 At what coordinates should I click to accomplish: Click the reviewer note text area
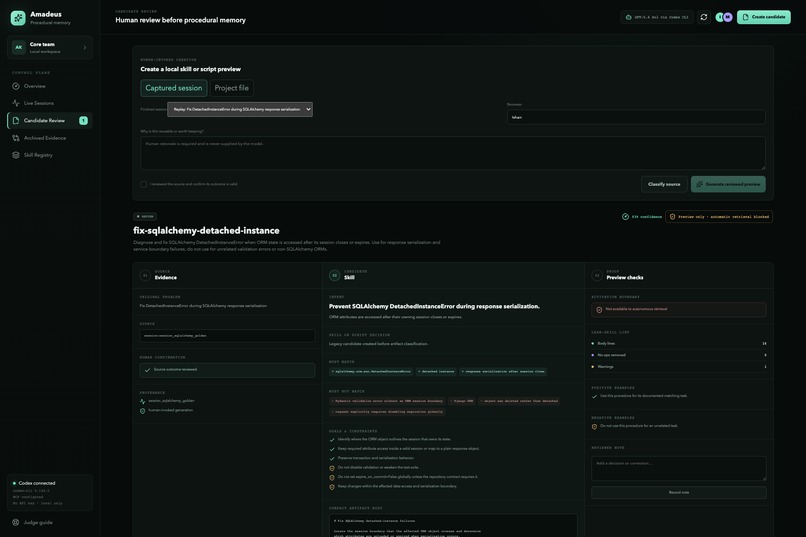(x=679, y=468)
